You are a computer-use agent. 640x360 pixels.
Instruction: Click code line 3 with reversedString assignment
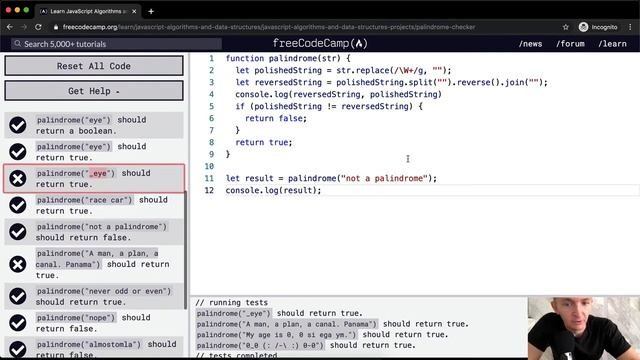391,82
